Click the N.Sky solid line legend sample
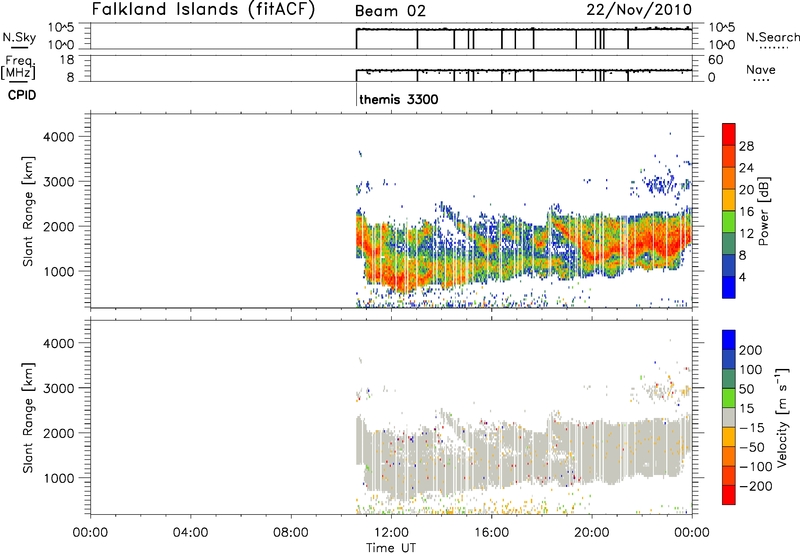This screenshot has width=800, height=554. (x=19, y=47)
